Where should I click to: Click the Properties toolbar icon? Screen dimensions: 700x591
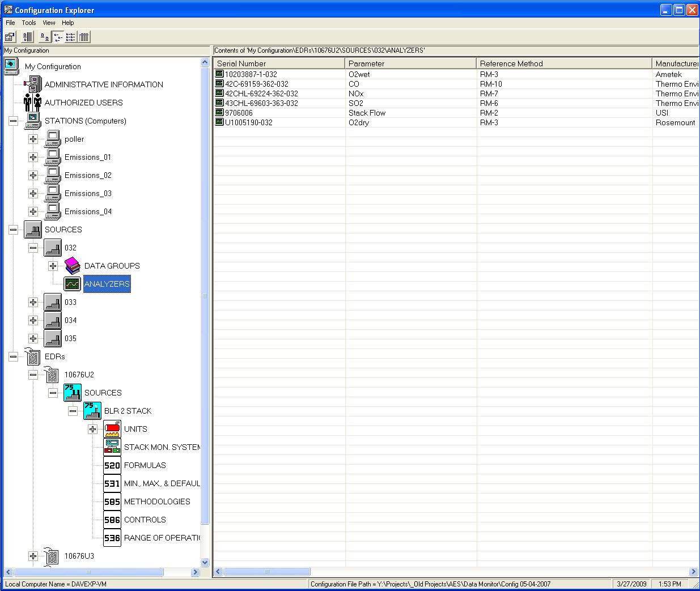click(x=10, y=37)
